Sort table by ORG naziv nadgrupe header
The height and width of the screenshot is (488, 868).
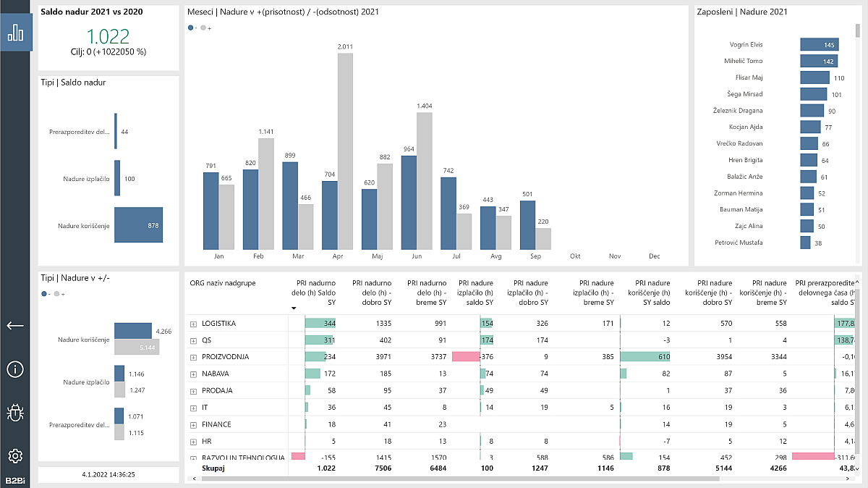click(224, 283)
